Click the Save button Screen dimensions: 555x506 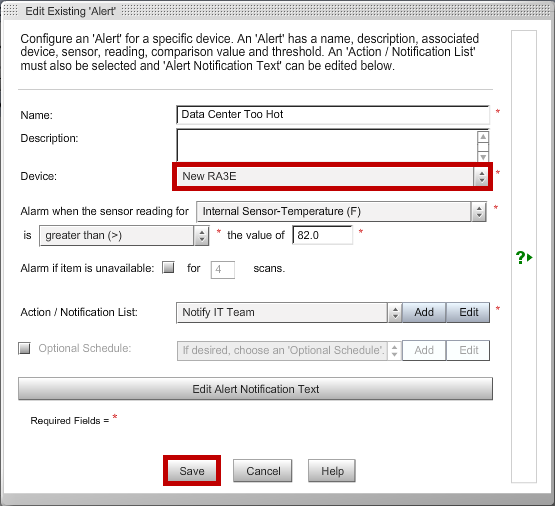192,471
